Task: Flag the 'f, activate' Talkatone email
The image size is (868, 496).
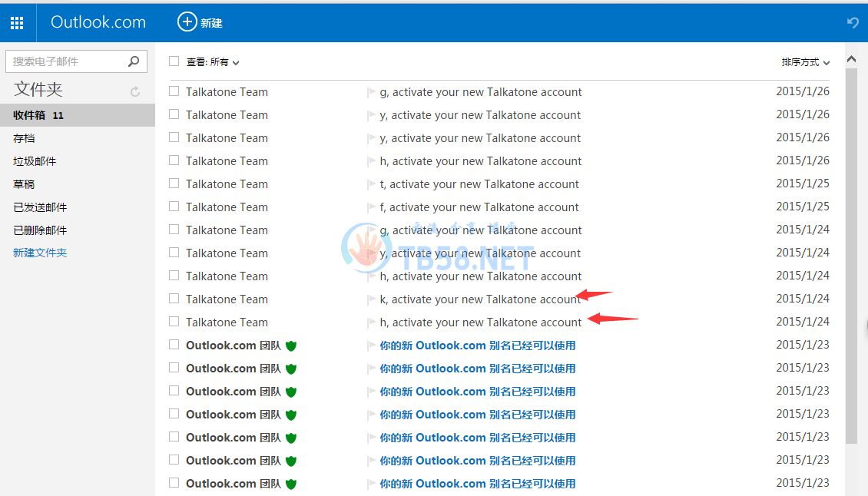Action: click(x=372, y=207)
